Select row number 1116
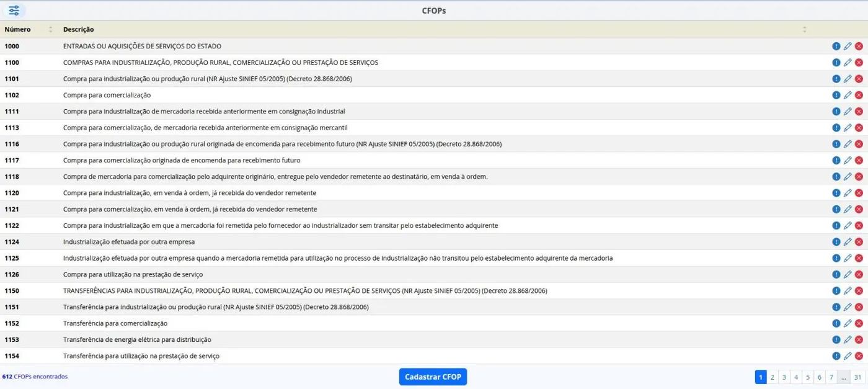 pos(12,144)
